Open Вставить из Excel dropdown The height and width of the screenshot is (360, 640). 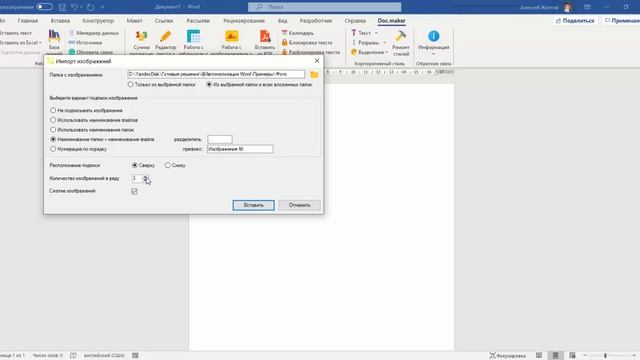point(20,42)
